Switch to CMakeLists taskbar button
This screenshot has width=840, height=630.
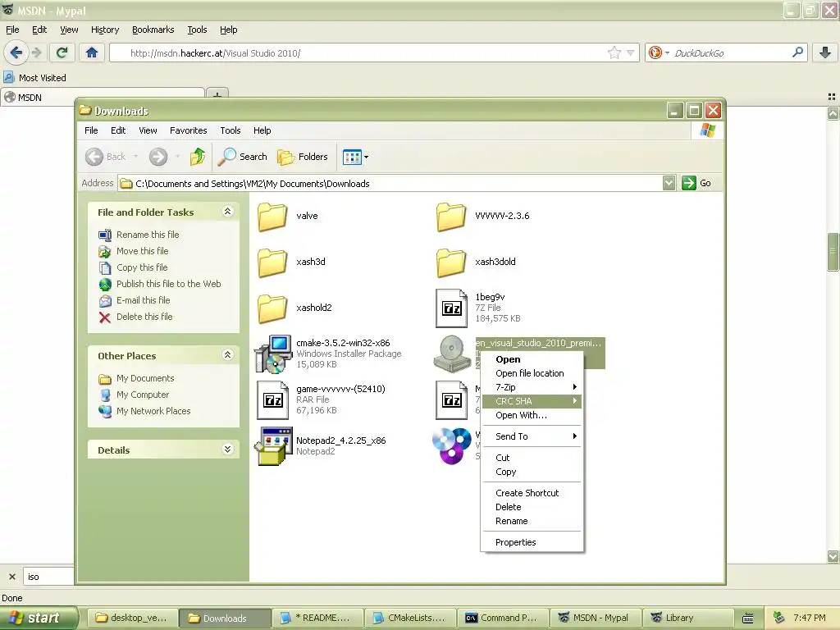click(412, 619)
